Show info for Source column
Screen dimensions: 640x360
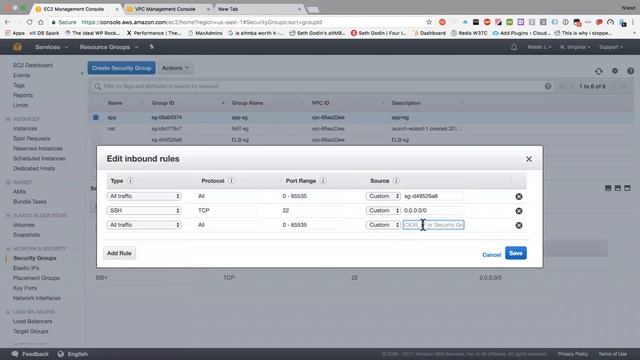[396, 181]
